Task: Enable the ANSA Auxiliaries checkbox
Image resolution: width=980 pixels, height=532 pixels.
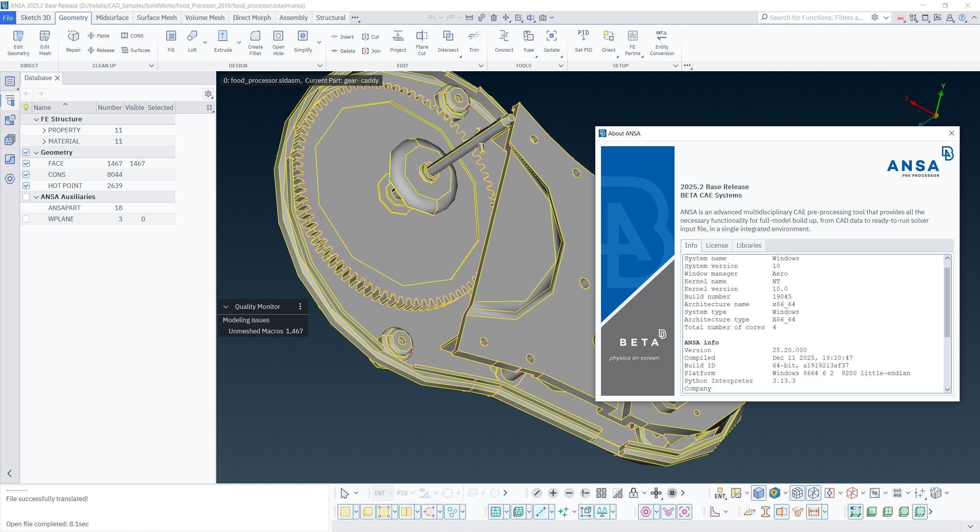Action: [26, 197]
